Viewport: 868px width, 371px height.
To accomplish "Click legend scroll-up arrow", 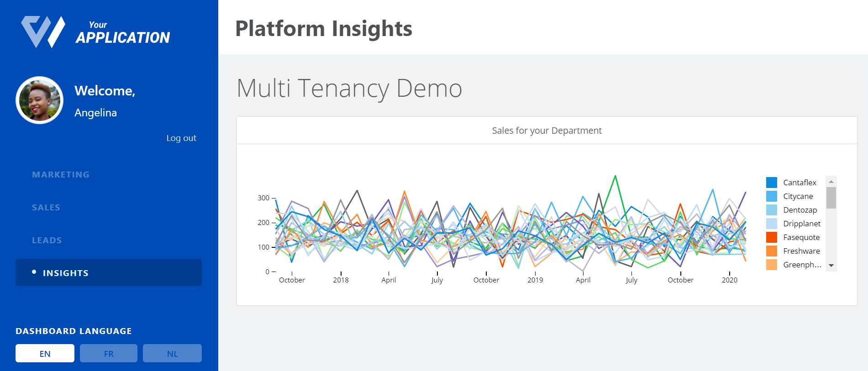I will tap(831, 182).
